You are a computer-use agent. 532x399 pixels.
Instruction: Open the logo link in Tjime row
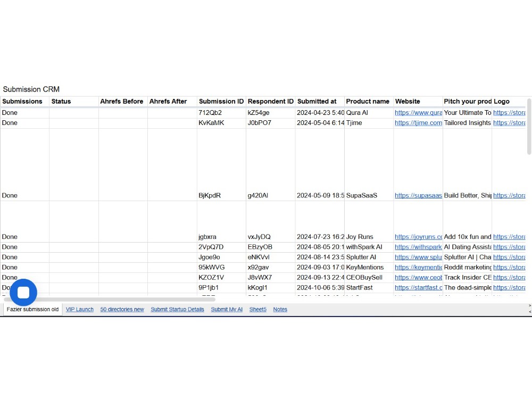(509, 123)
